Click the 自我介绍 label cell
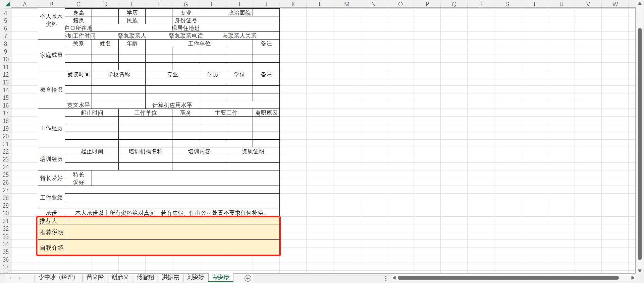Screen dimensions: 644x283 [51, 247]
